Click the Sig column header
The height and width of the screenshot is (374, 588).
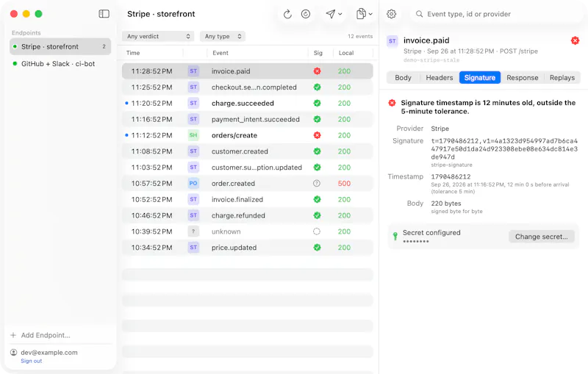[318, 53]
